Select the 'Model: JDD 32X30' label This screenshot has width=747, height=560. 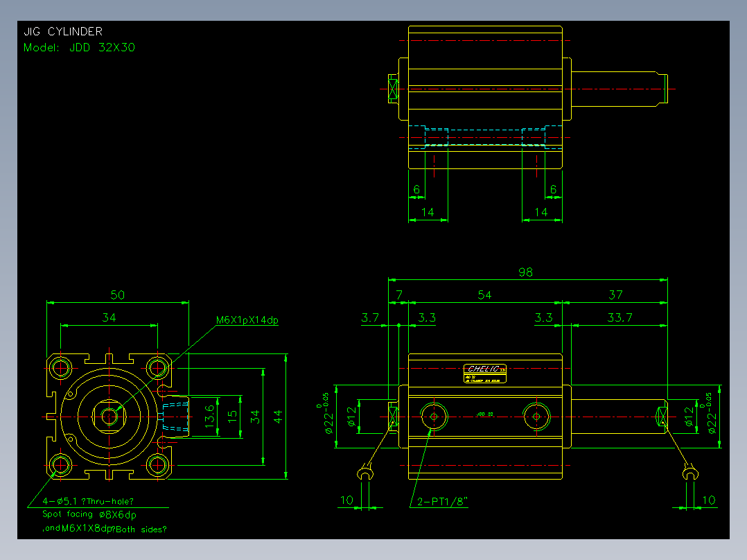coord(79,47)
